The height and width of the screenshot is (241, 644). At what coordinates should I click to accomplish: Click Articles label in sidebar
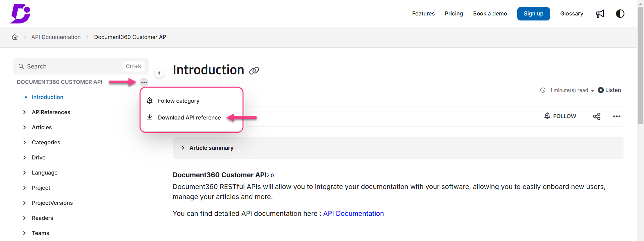point(42,127)
